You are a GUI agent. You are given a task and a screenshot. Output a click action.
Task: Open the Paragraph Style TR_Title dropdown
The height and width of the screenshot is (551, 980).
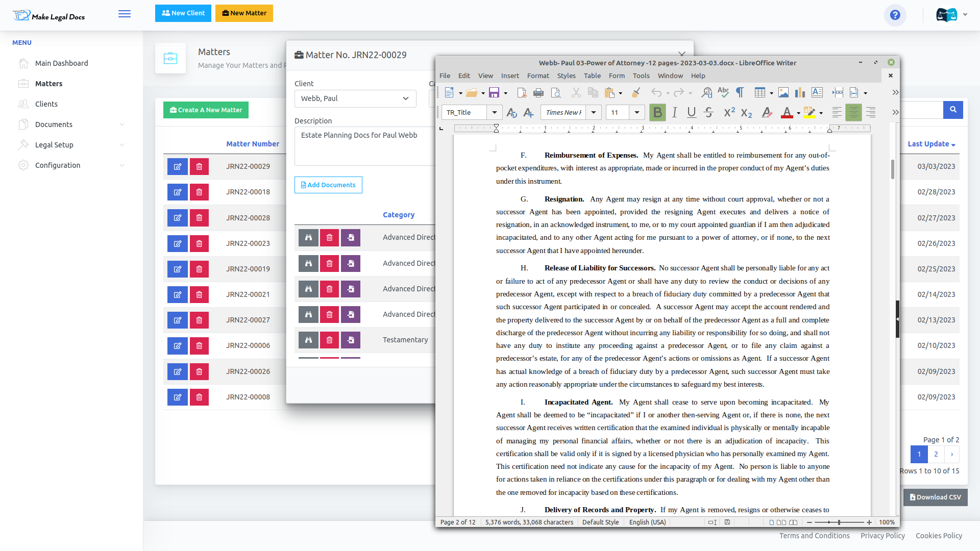494,113
